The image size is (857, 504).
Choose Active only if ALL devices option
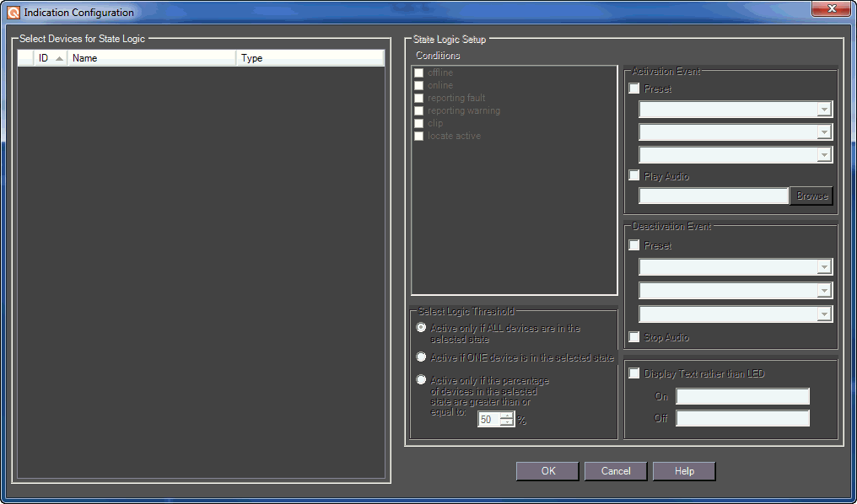pyautogui.click(x=421, y=328)
